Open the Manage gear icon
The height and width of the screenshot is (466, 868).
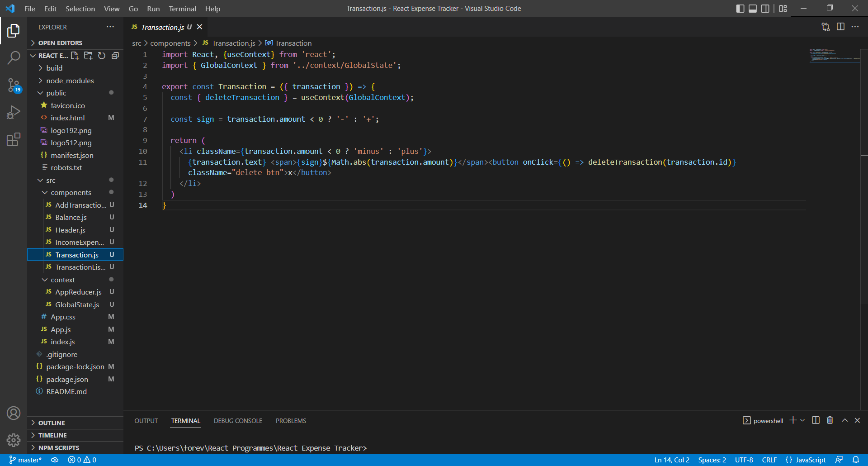[x=14, y=440]
